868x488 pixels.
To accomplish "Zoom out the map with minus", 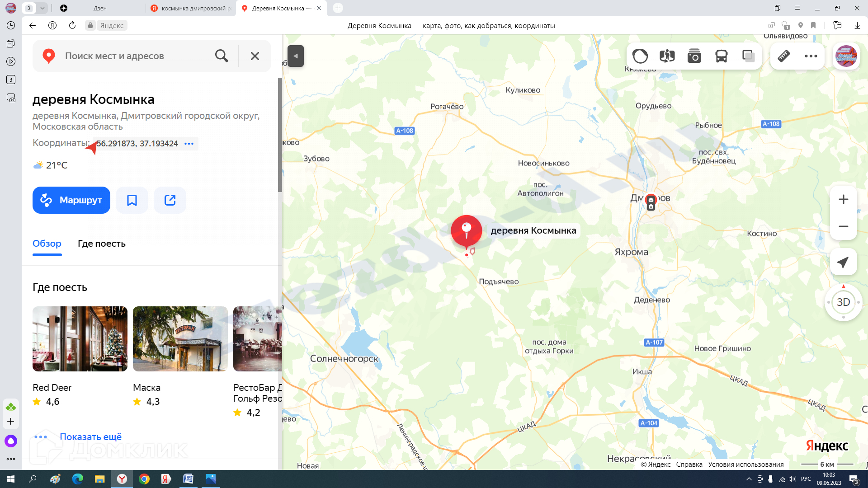I will (x=843, y=226).
